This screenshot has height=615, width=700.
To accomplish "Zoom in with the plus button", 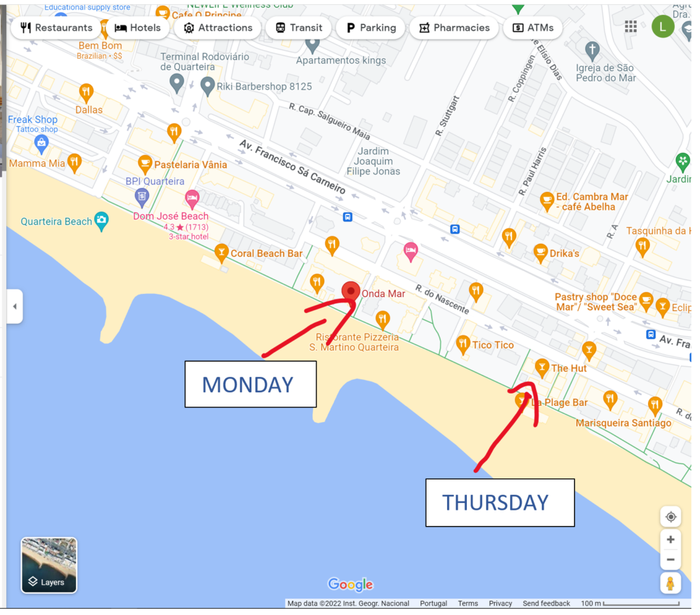I will pyautogui.click(x=670, y=540).
